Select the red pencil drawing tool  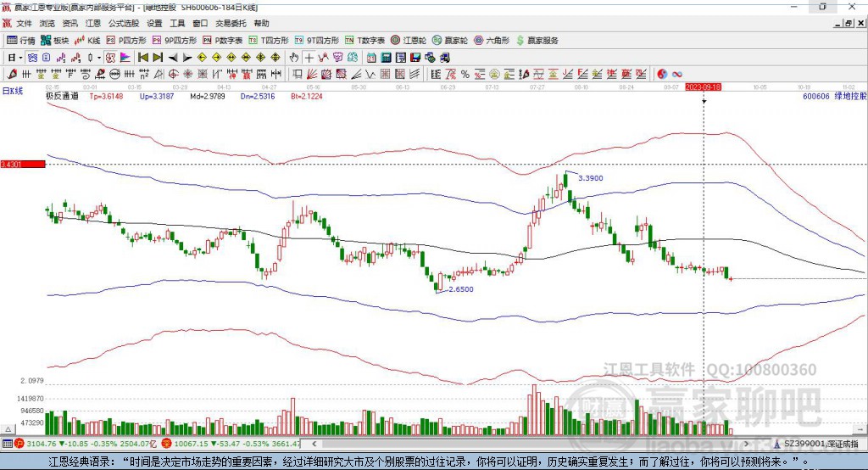pyautogui.click(x=12, y=75)
